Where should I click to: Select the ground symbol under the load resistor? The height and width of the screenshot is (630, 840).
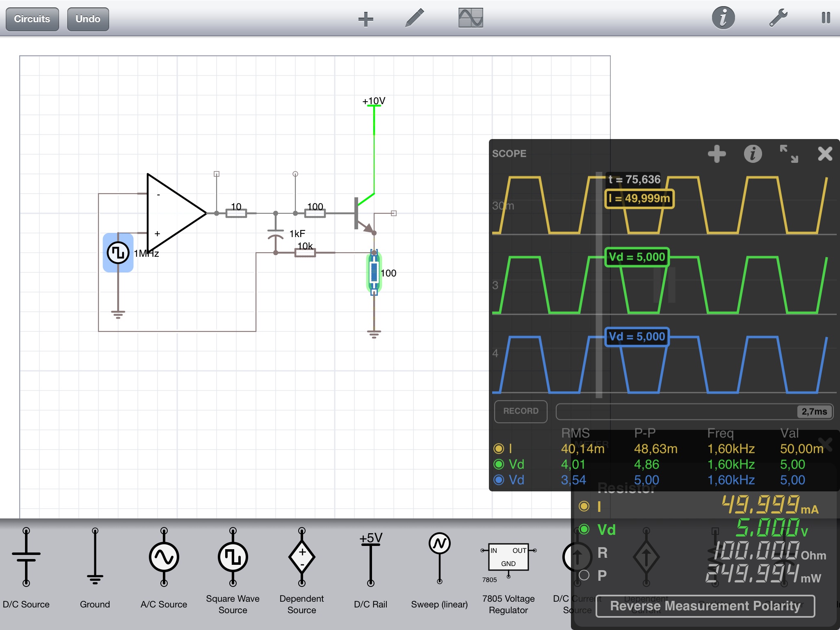pos(374,334)
